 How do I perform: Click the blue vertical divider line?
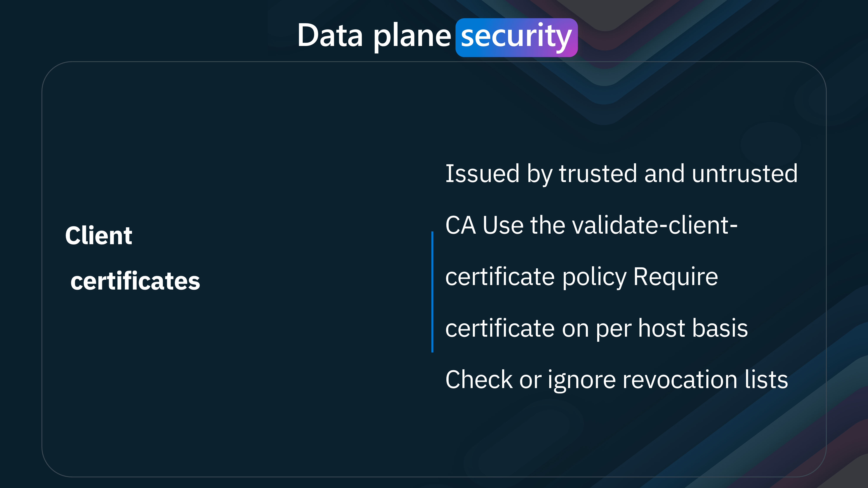click(432, 292)
